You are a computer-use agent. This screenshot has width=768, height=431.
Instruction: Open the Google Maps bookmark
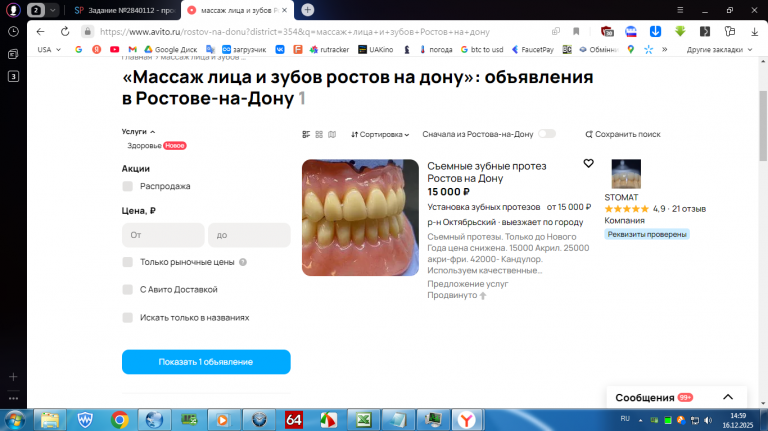[631, 49]
